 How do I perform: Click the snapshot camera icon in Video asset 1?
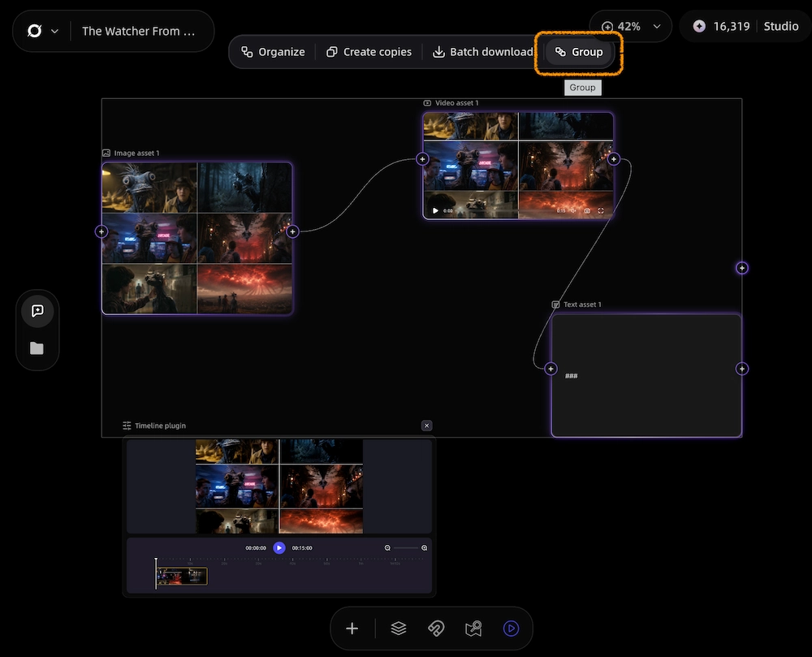pyautogui.click(x=587, y=210)
